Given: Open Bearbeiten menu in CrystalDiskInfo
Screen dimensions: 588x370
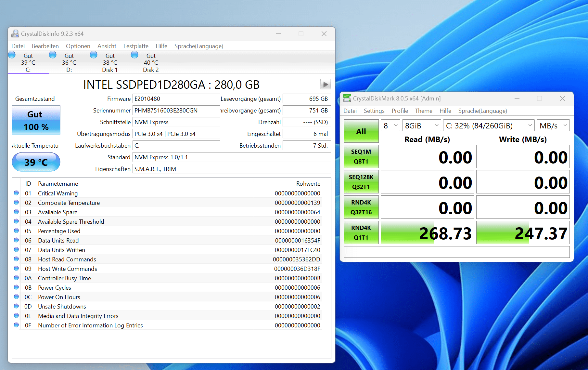Looking at the screenshot, I should coord(45,46).
